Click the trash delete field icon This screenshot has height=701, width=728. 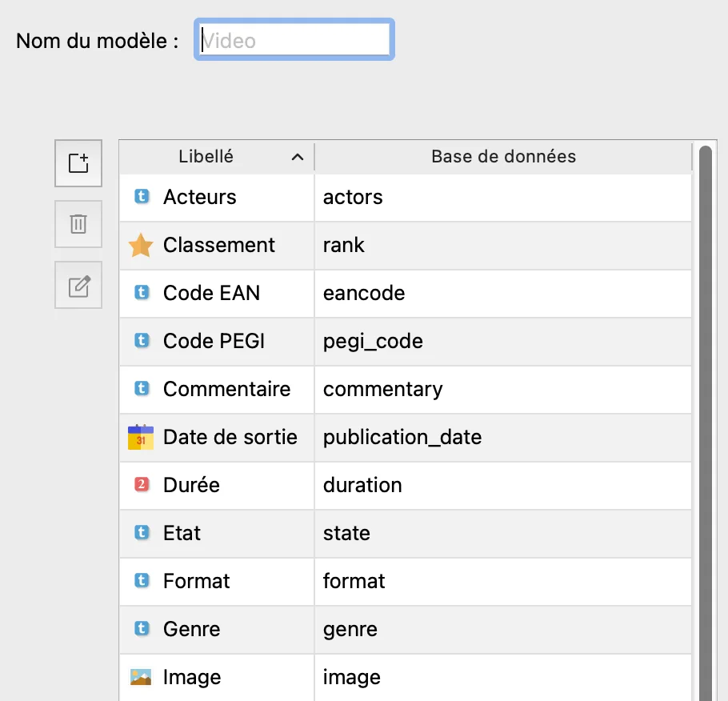click(x=78, y=224)
